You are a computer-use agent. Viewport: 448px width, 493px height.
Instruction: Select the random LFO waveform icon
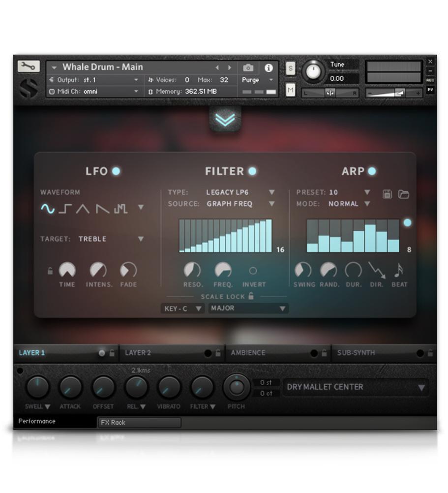(120, 209)
